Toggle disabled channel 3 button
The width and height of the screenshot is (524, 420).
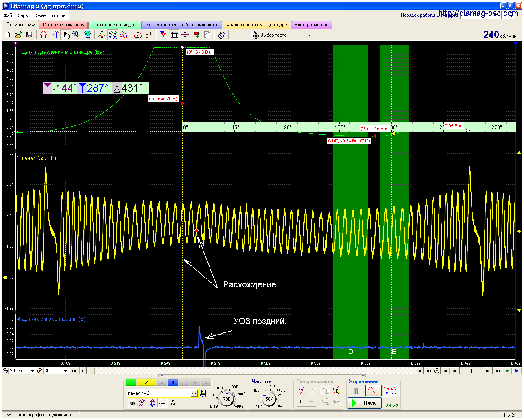[162, 383]
